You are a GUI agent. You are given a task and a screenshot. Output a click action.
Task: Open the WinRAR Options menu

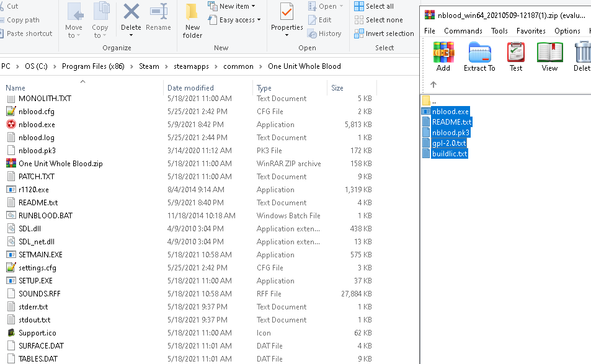pyautogui.click(x=567, y=31)
